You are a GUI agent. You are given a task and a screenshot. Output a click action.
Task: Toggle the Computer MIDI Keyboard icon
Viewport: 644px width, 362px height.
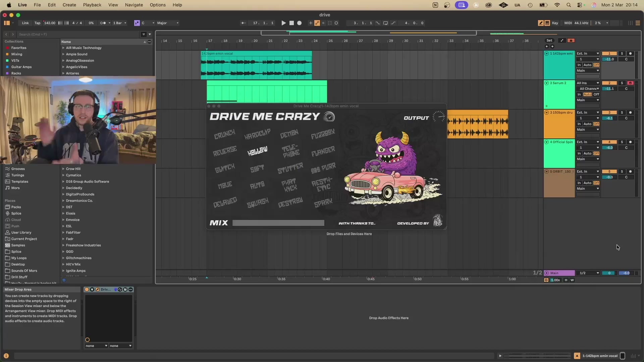547,23
